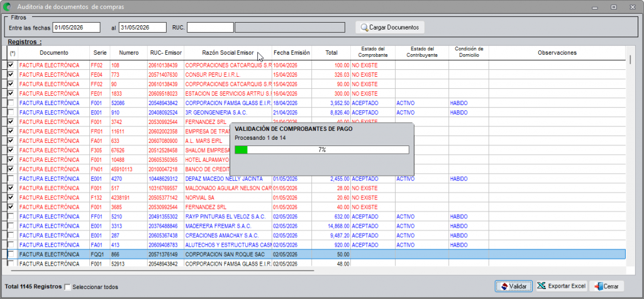Click the Validar button
Viewport: 644px width, 299px height.
(x=514, y=286)
